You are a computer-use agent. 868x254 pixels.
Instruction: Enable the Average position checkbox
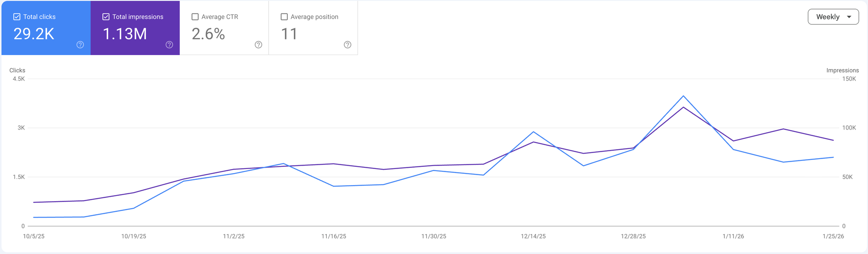[284, 17]
